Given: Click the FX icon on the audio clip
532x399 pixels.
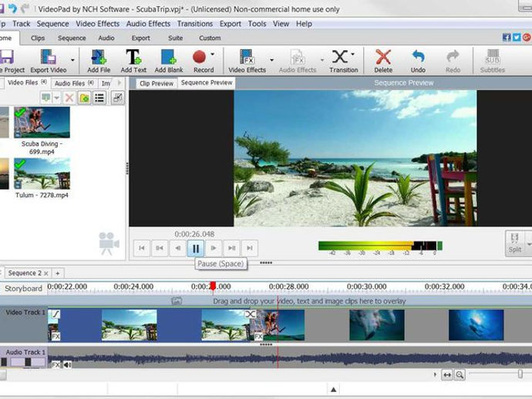Looking at the screenshot, I should point(56,364).
